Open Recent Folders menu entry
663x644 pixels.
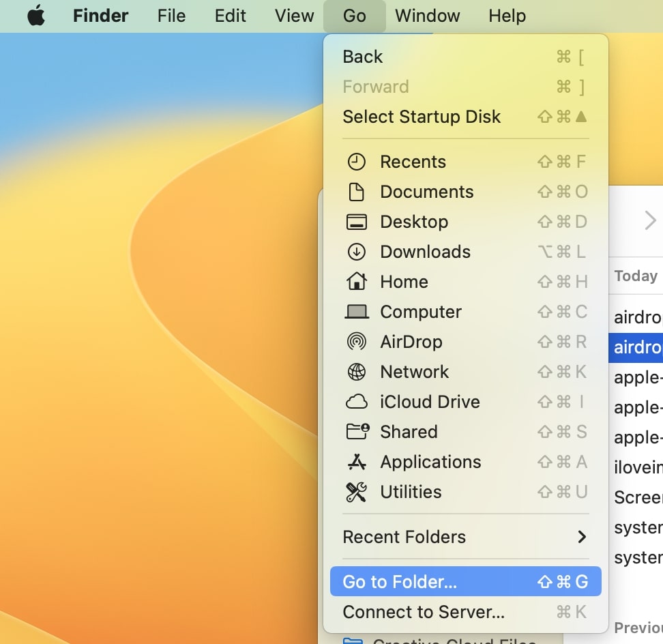pyautogui.click(x=466, y=537)
